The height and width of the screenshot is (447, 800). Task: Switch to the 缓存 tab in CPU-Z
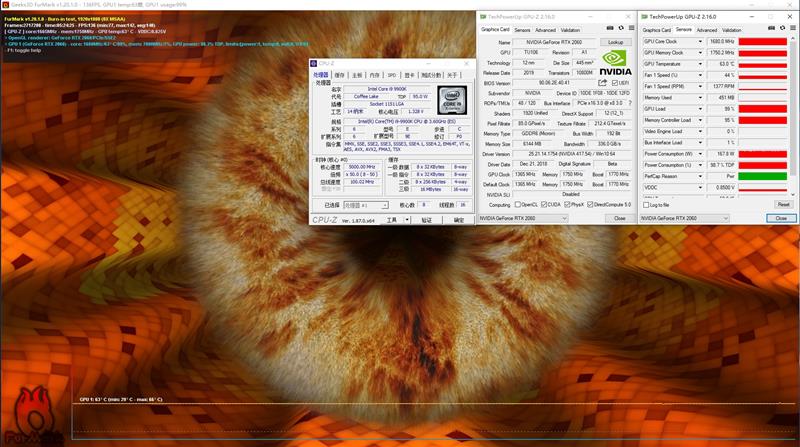tap(339, 75)
